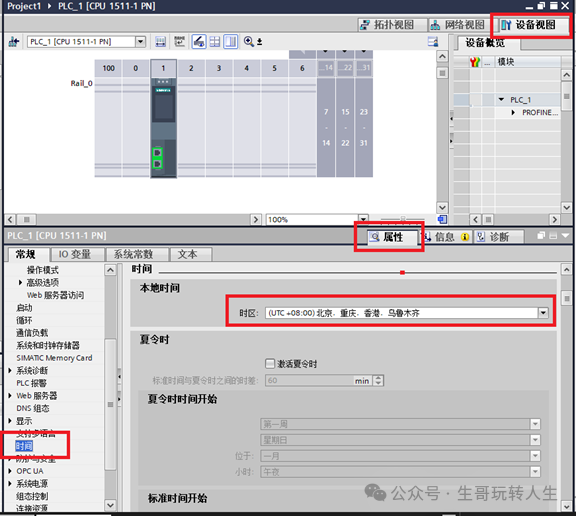Select 操作模式 in the property tree

pyautogui.click(x=43, y=270)
